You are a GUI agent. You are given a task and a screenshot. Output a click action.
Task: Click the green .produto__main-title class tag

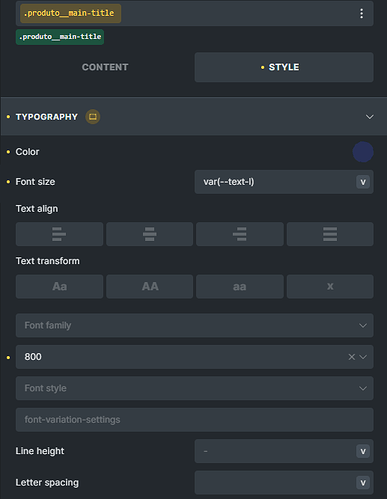click(x=60, y=37)
